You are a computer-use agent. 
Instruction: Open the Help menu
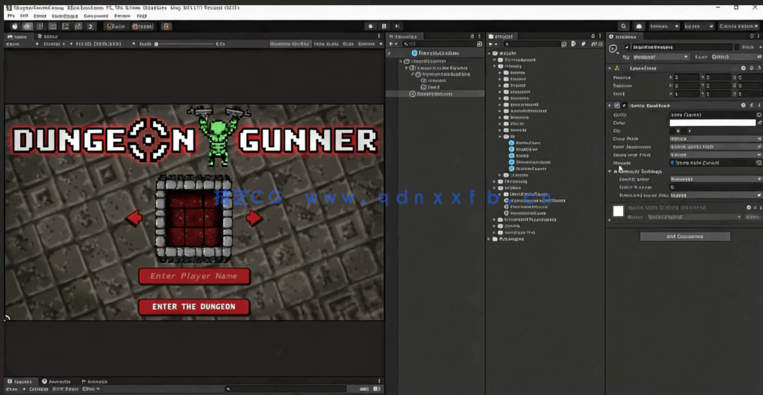[142, 16]
